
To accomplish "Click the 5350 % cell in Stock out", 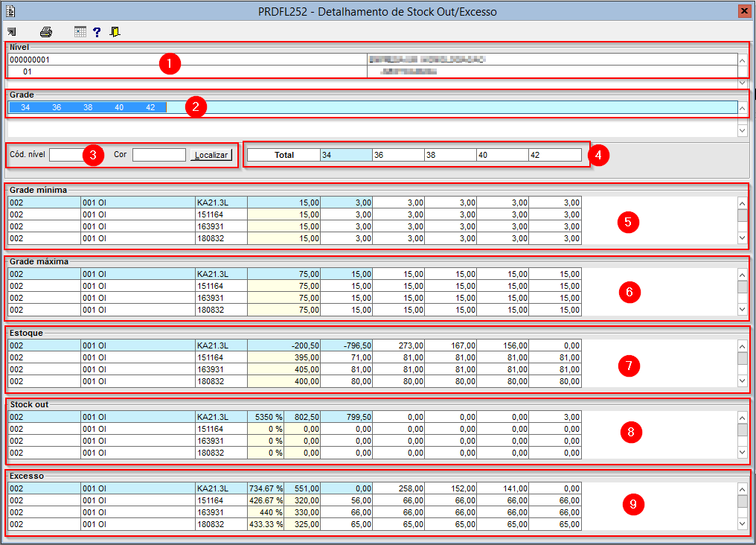I will pos(266,417).
